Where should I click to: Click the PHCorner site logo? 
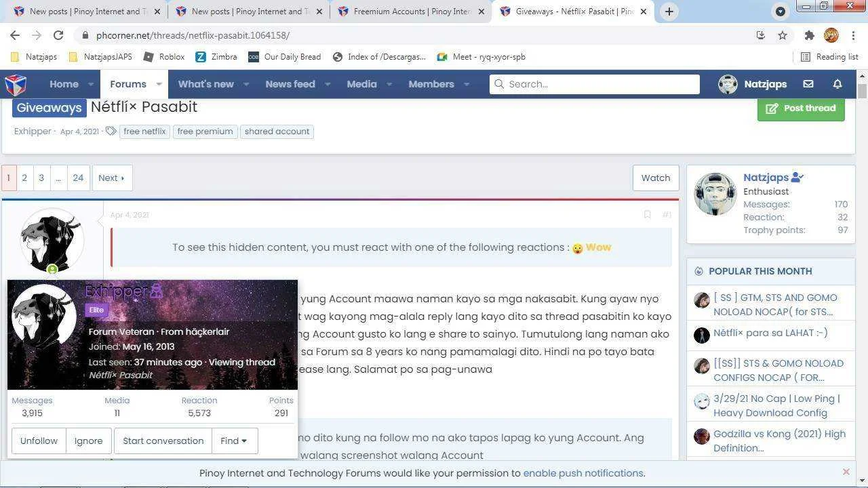16,85
